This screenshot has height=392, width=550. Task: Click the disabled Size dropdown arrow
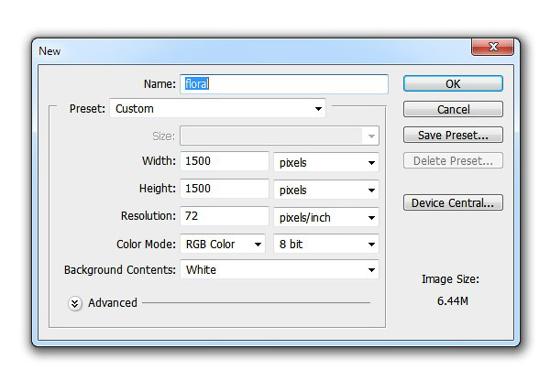(371, 136)
